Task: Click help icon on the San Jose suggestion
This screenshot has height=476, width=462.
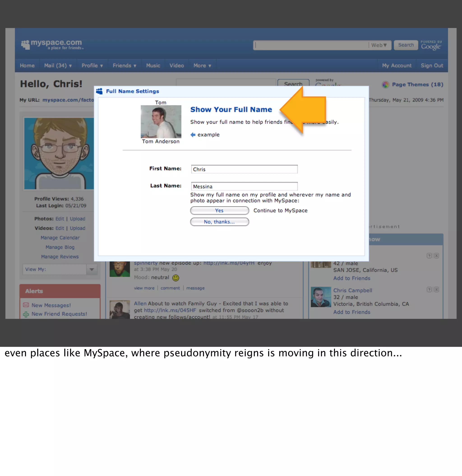Action: 429,255
